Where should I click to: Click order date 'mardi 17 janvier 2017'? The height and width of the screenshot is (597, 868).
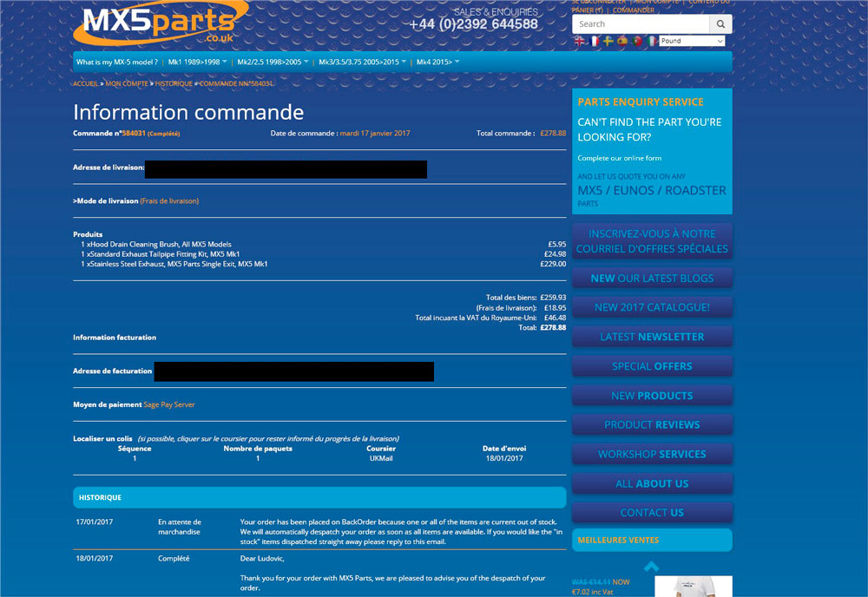click(375, 134)
